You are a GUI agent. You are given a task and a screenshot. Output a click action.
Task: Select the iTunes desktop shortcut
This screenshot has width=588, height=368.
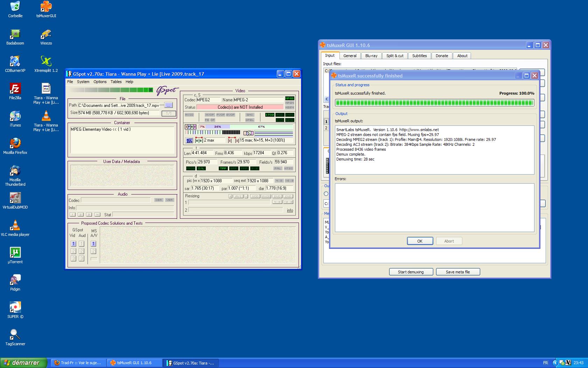coord(15,119)
